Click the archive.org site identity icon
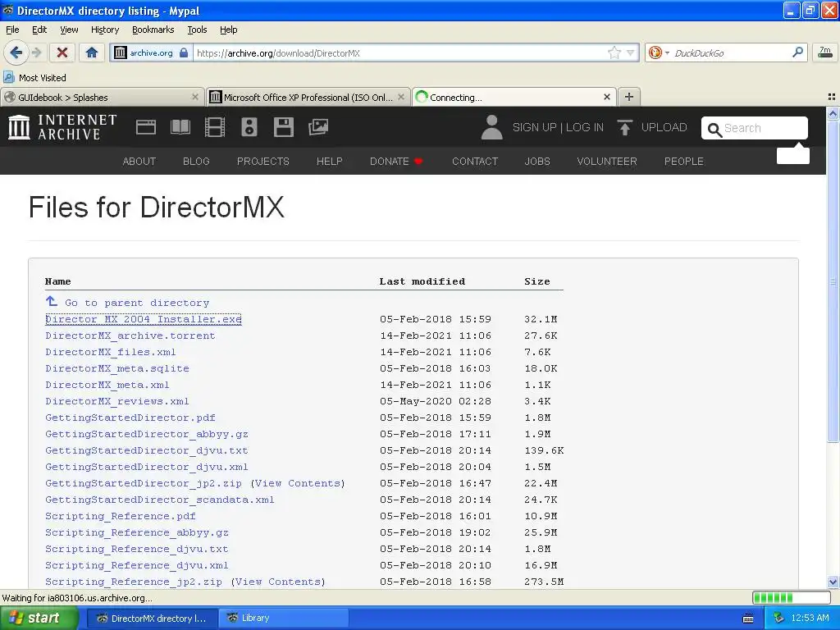Viewport: 840px width, 630px height. pos(121,52)
